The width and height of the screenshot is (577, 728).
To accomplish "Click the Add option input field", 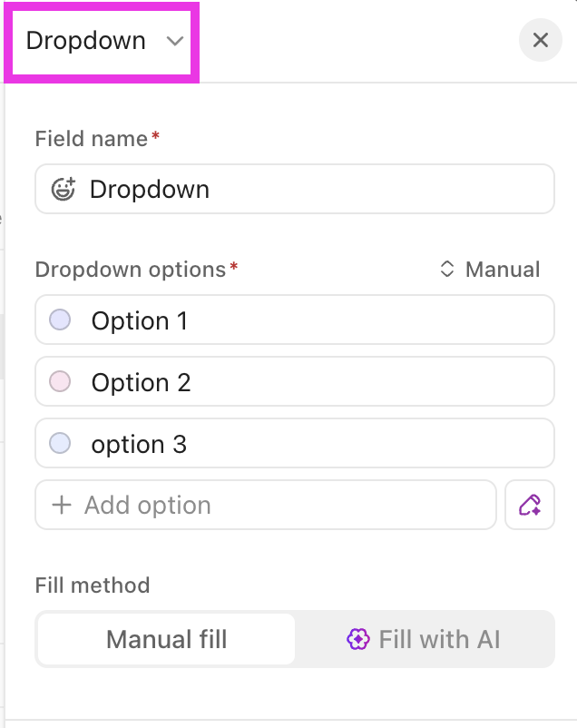I will (x=266, y=505).
